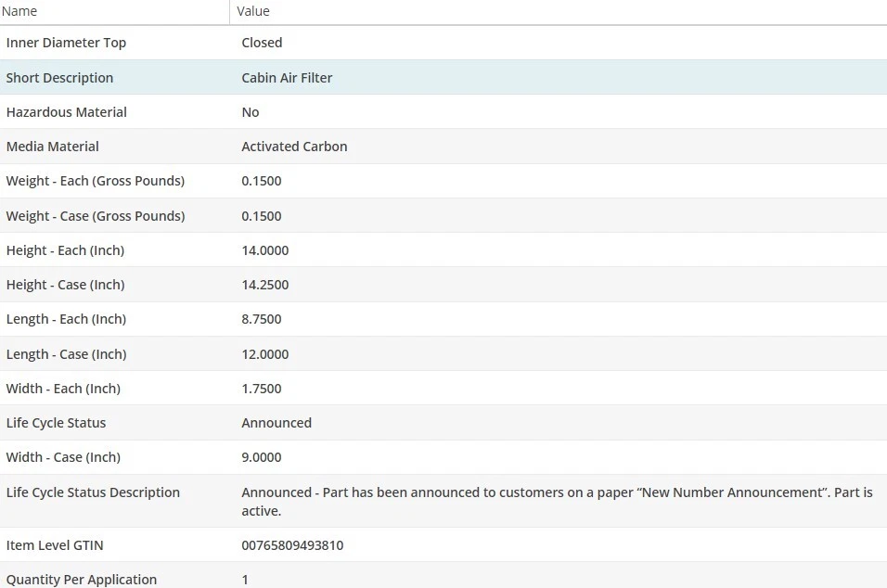The height and width of the screenshot is (588, 887).
Task: Click the 12.0000 length value
Action: click(x=264, y=355)
